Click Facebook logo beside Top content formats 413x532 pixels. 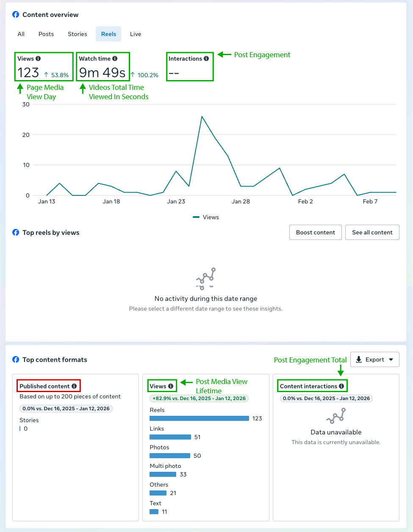point(16,359)
